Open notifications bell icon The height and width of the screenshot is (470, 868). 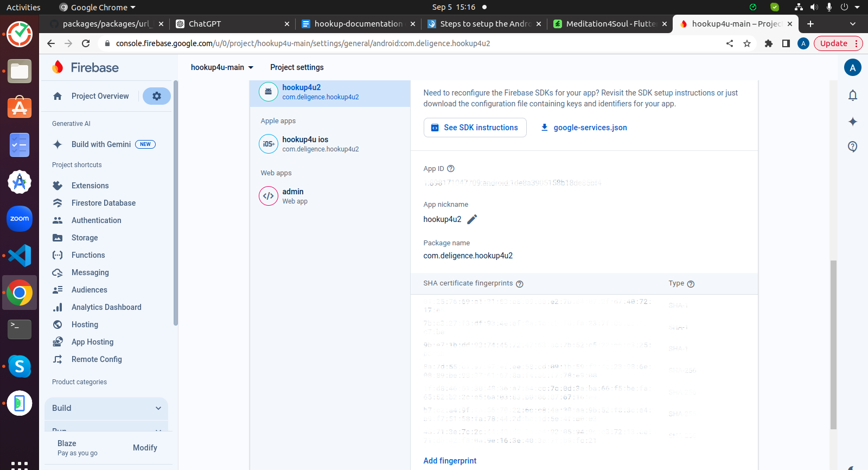click(x=853, y=96)
